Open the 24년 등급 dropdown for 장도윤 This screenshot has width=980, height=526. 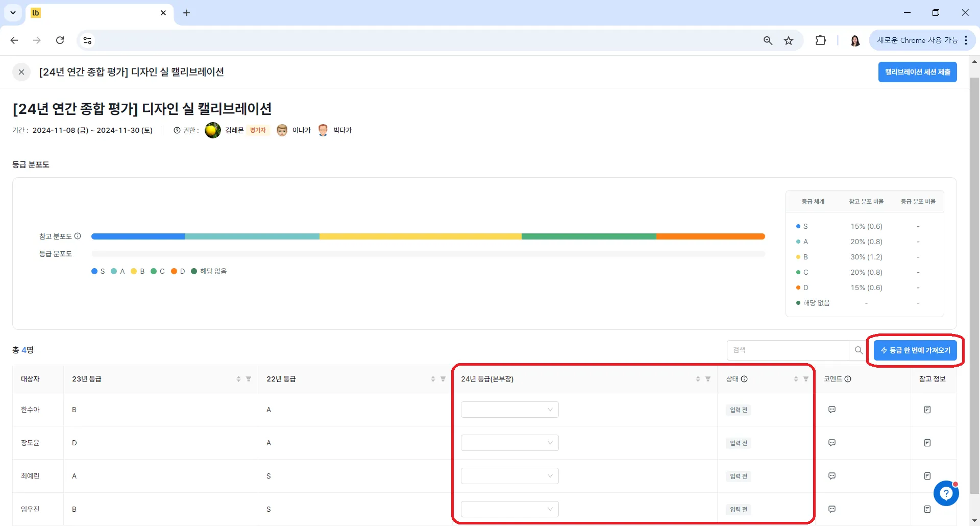[509, 443]
